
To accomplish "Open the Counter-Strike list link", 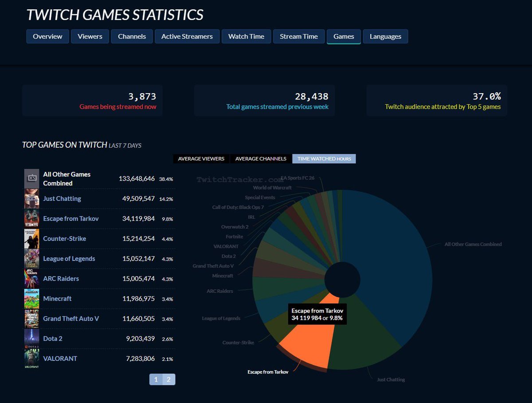I will (65, 239).
